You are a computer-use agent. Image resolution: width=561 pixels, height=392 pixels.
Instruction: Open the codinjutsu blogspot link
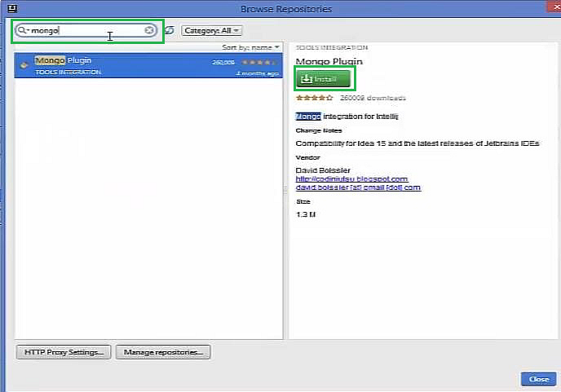(351, 178)
